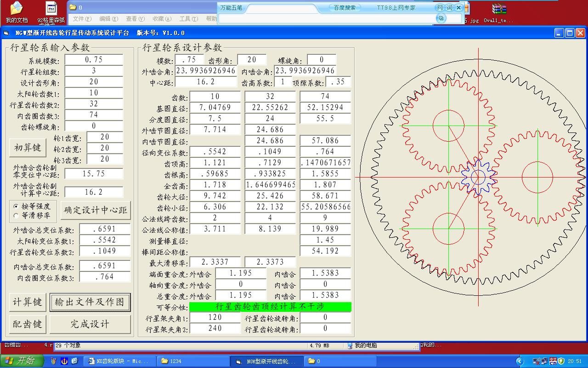Click the 网 button on the 万能五笔 bar
The image size is (588, 368).
tap(440, 8)
